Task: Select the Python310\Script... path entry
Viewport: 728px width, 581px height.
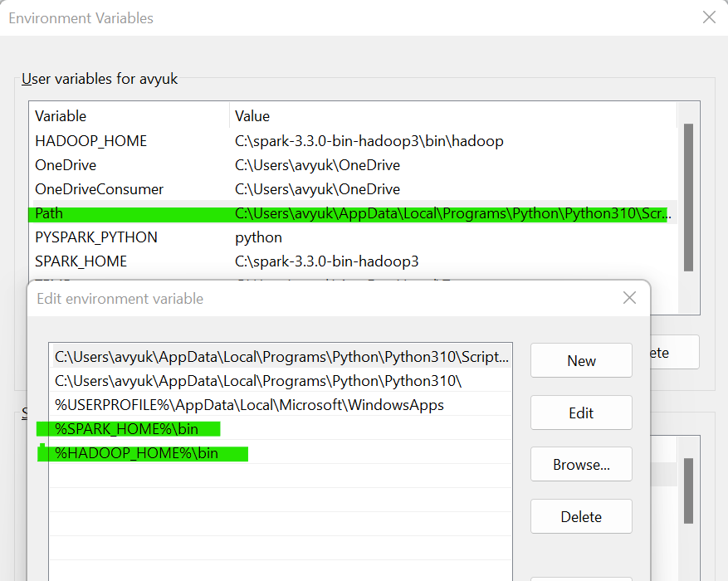Action: click(281, 357)
